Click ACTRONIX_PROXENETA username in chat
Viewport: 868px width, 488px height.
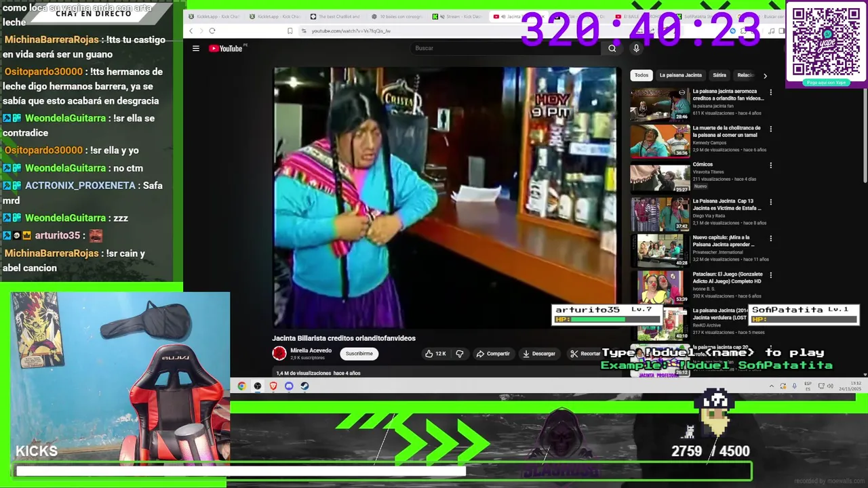coord(80,185)
